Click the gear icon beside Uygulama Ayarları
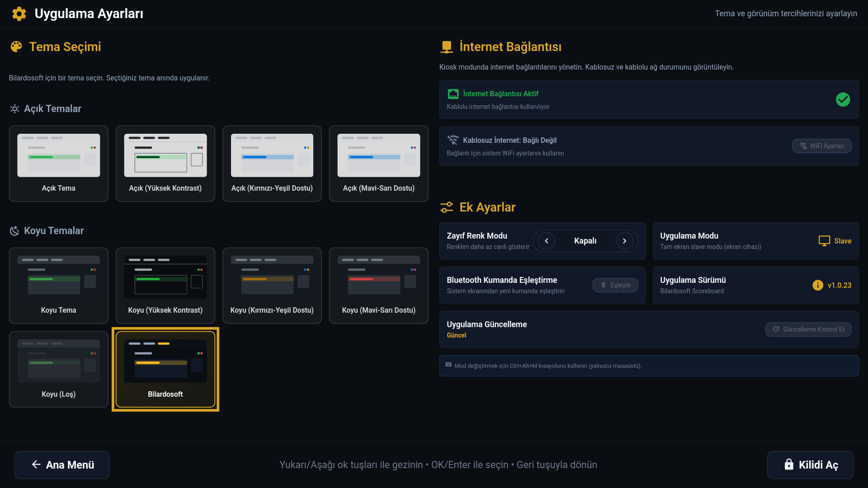The height and width of the screenshot is (488, 868). click(19, 14)
